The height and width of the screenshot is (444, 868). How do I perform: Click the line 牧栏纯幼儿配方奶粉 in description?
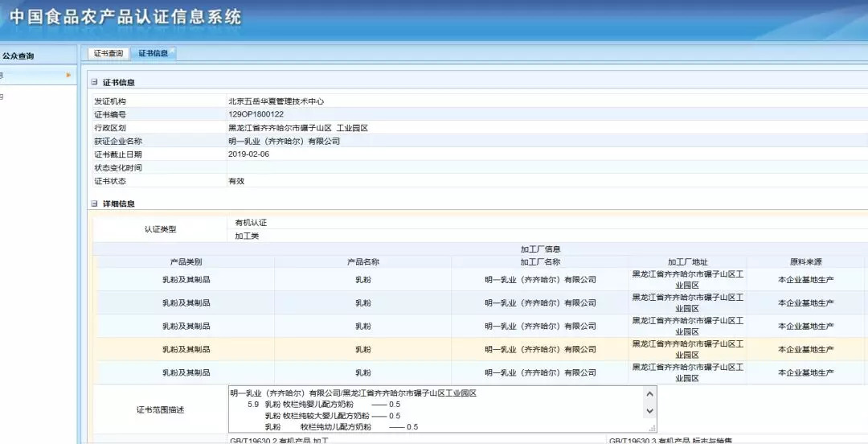[335, 427]
